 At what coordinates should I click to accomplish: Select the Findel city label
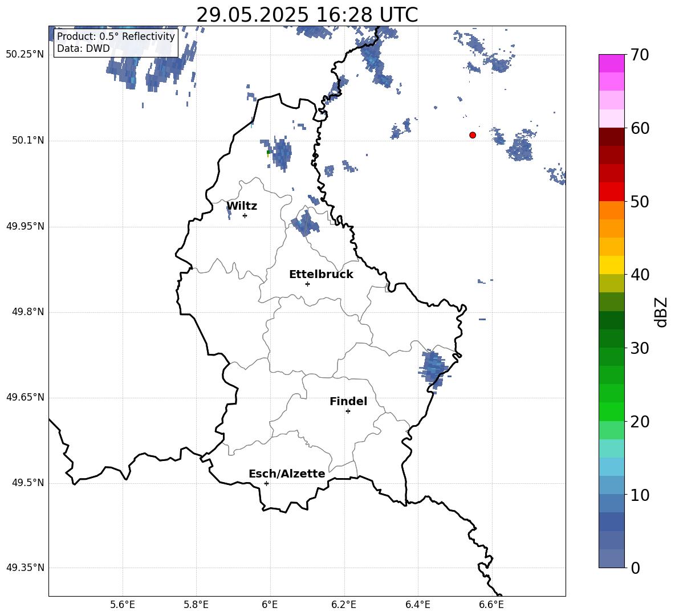tap(348, 401)
